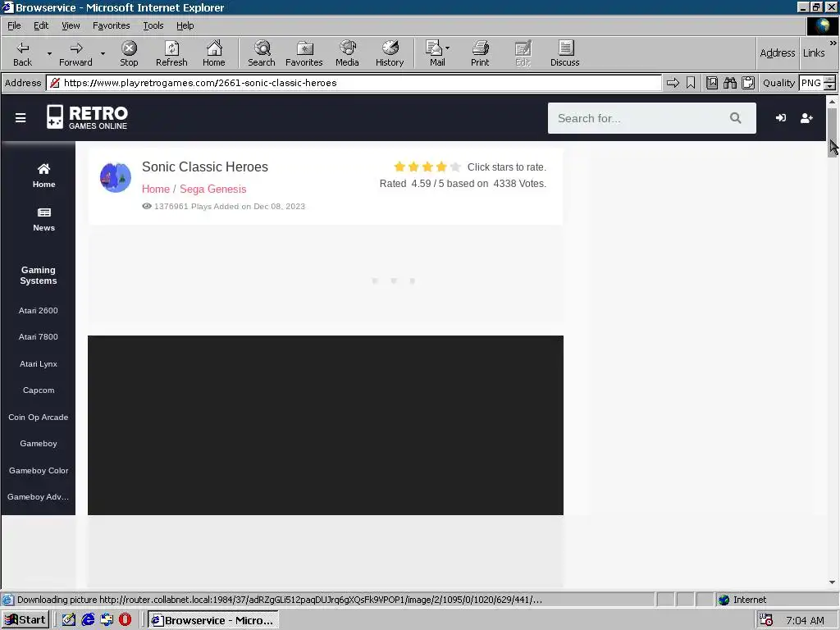The height and width of the screenshot is (630, 840).
Task: Open Atari 2600 system link
Action: pyautogui.click(x=38, y=311)
